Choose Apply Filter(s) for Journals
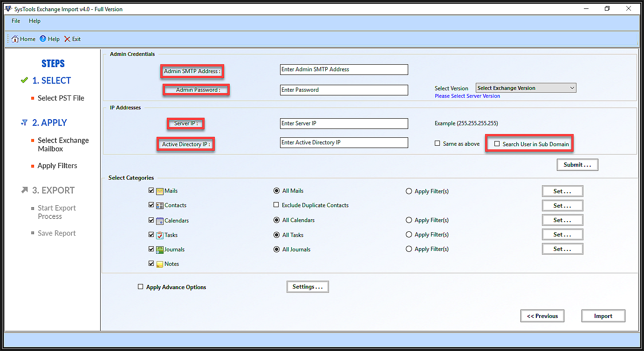The height and width of the screenshot is (351, 644). coord(409,249)
